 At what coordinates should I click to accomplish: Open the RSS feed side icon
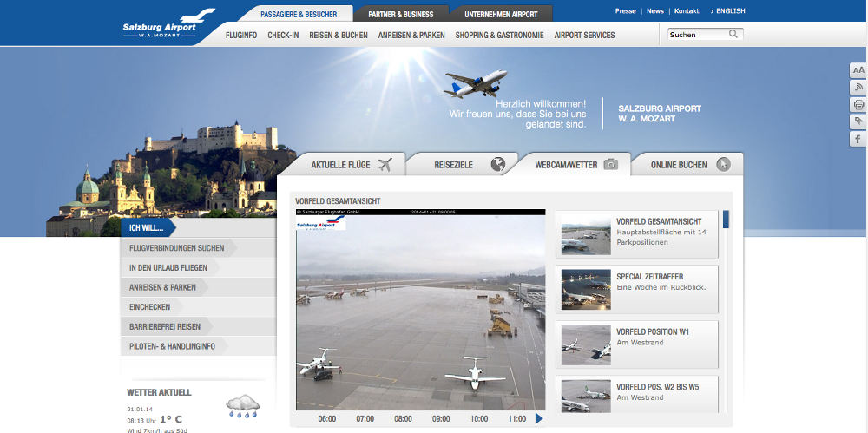858,88
